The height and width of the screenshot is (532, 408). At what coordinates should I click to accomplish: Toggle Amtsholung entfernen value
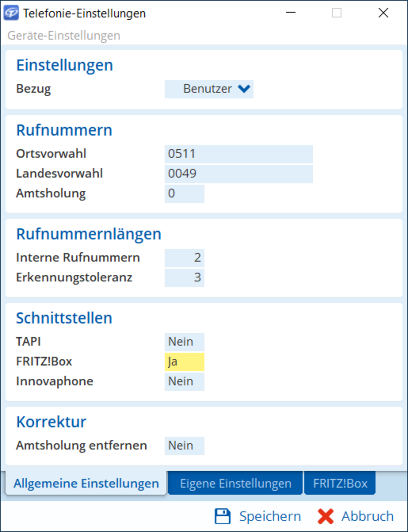(x=184, y=445)
